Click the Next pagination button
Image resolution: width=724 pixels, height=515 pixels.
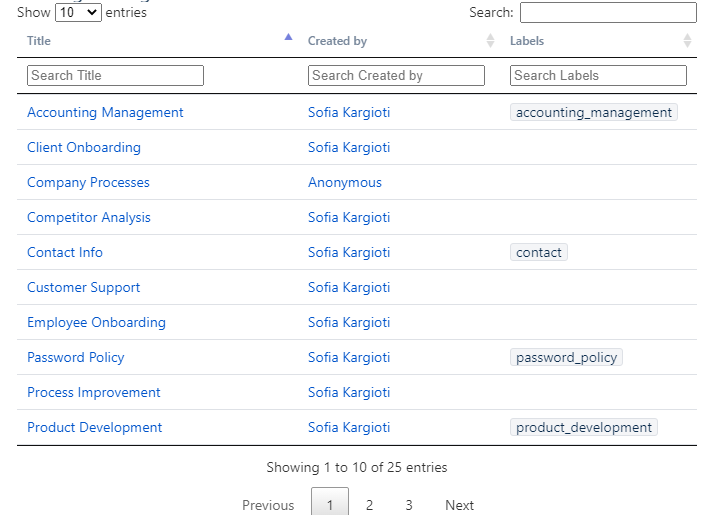pos(459,505)
